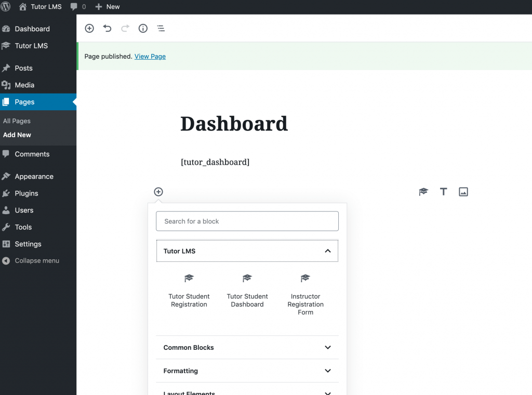This screenshot has width=532, height=395.
Task: Open the Content structure info icon
Action: click(x=143, y=29)
